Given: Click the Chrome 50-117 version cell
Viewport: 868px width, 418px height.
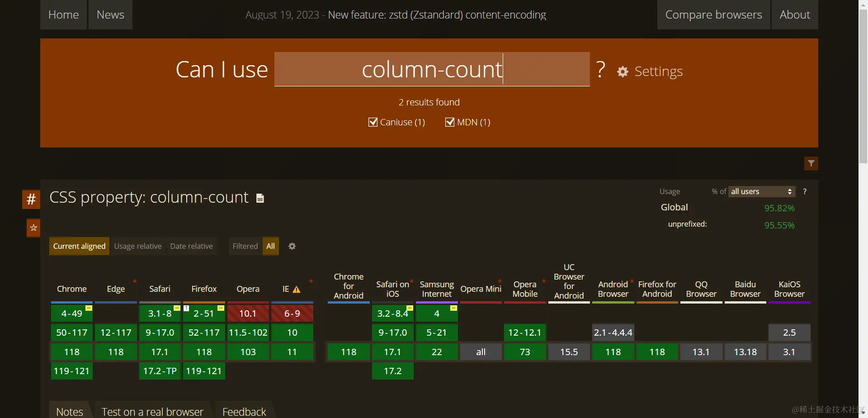Looking at the screenshot, I should [x=72, y=332].
